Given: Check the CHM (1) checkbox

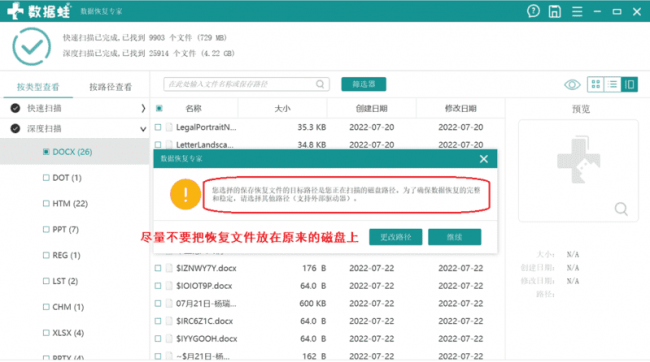Looking at the screenshot, I should tap(46, 307).
